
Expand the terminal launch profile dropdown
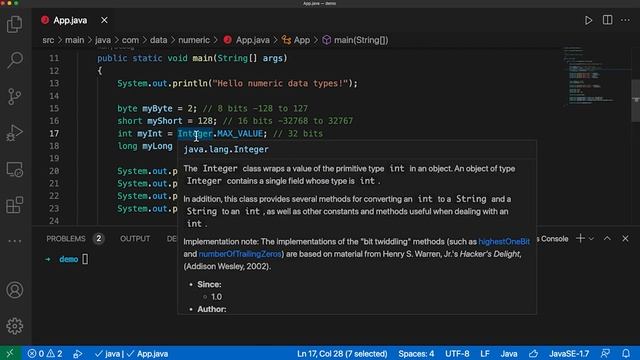tap(591, 239)
